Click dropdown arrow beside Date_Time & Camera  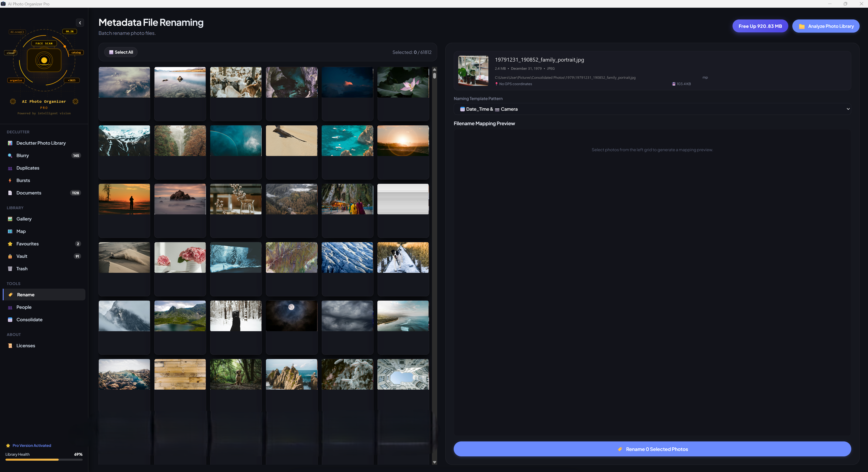point(848,109)
